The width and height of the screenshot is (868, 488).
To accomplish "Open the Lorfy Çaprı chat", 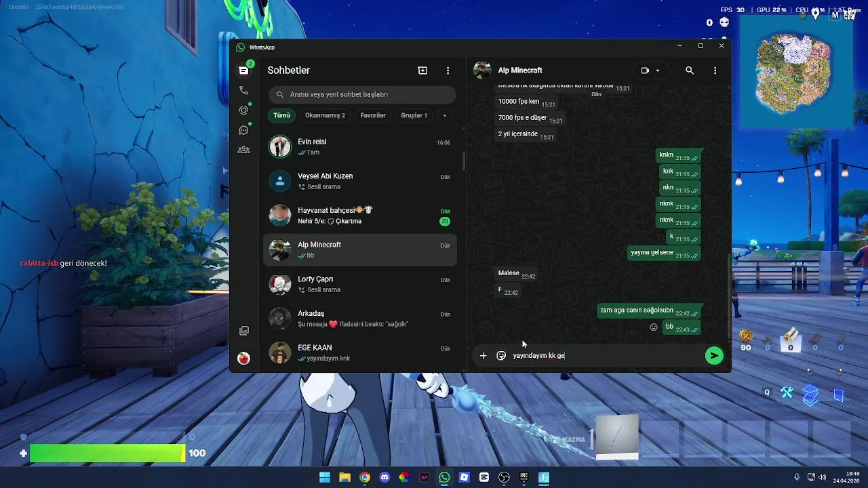I will click(360, 284).
